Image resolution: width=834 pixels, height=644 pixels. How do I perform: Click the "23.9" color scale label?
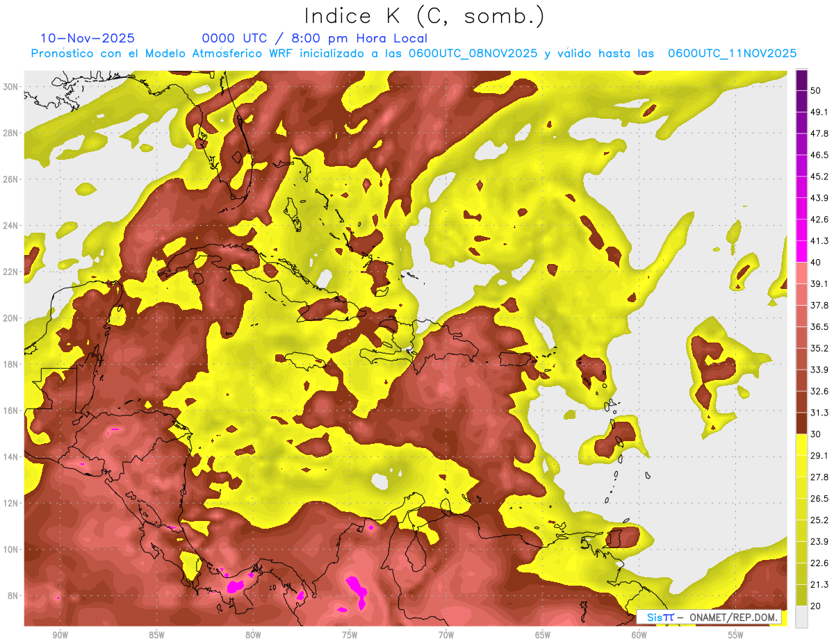tap(819, 542)
